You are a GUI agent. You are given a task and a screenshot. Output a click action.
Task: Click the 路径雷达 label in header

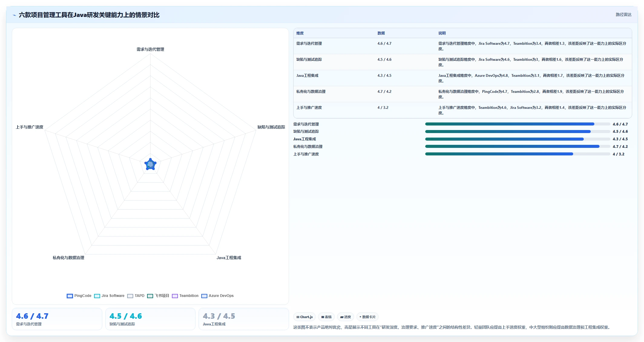(x=623, y=15)
